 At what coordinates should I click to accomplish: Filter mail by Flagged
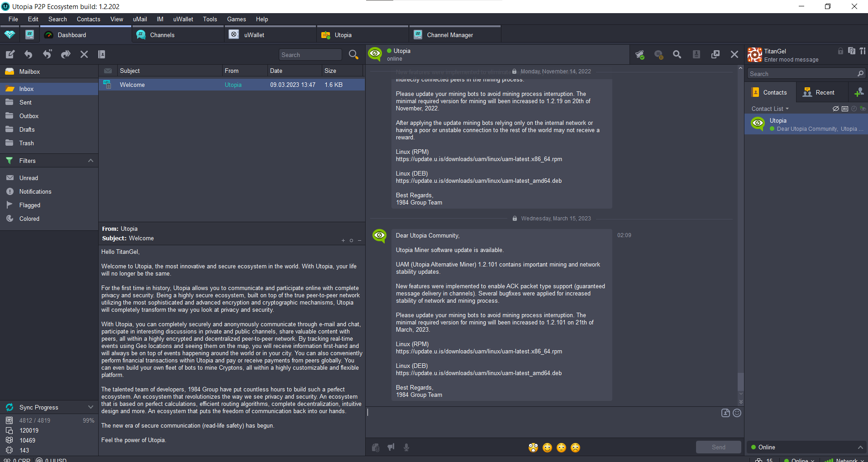click(49, 205)
